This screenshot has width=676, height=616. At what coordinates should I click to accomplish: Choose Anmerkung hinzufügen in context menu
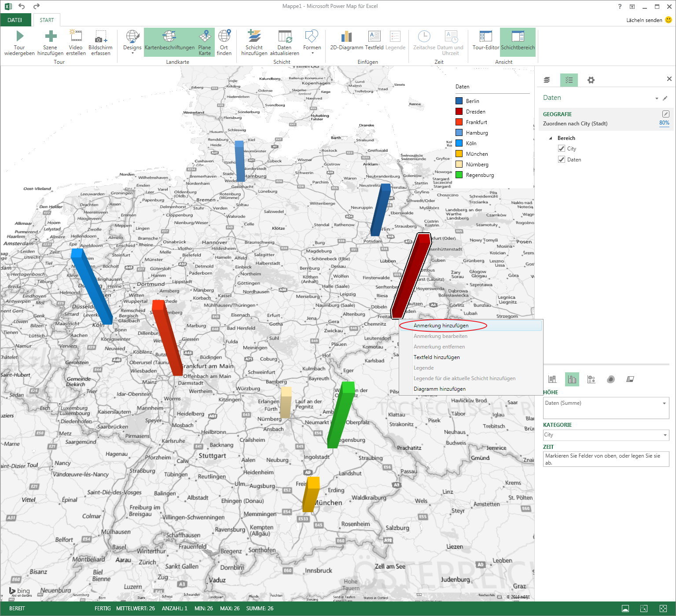pyautogui.click(x=470, y=326)
